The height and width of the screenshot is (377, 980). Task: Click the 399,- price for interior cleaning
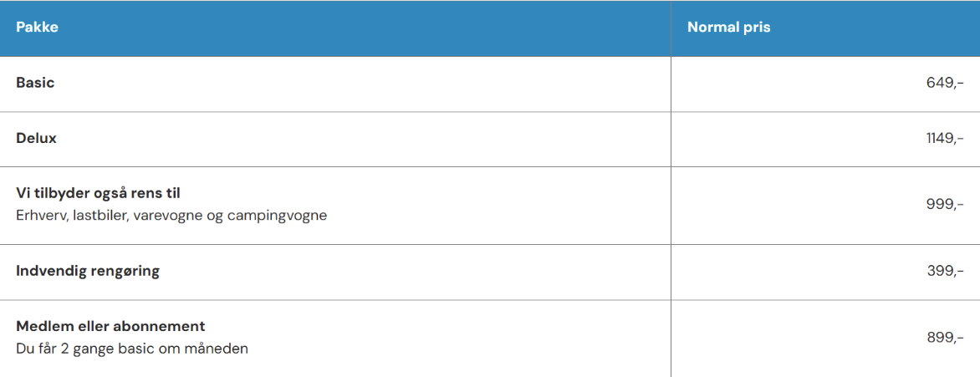tap(945, 271)
